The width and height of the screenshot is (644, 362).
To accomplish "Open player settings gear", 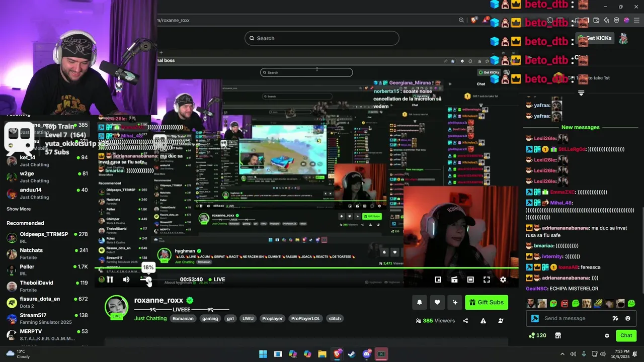I will point(503,280).
